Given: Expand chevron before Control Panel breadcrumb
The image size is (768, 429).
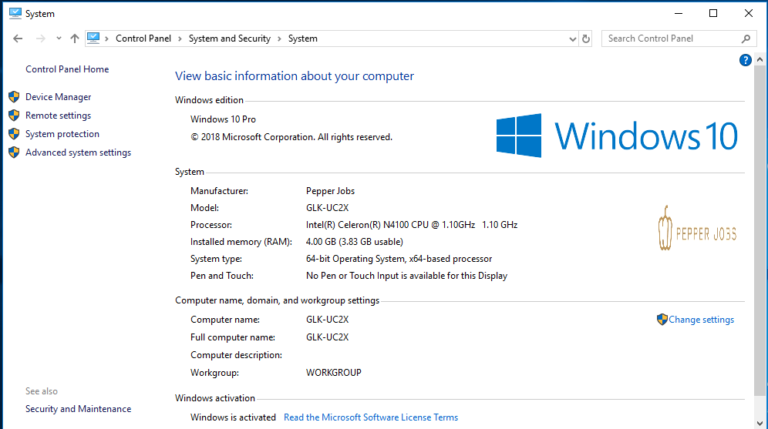Looking at the screenshot, I should pyautogui.click(x=106, y=39).
